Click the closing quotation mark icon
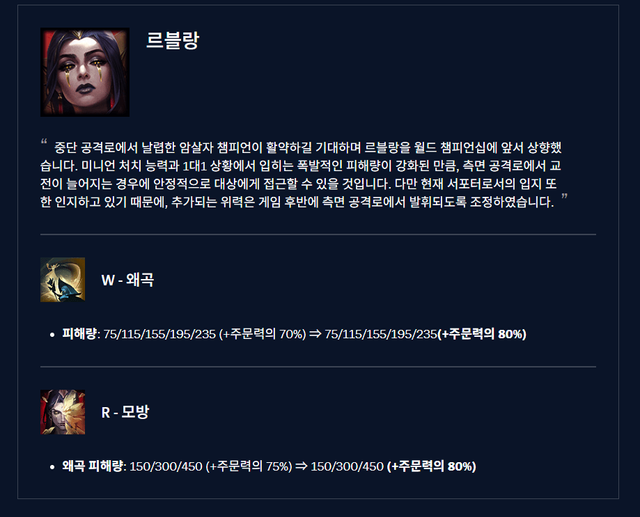The image size is (640, 517). [564, 197]
